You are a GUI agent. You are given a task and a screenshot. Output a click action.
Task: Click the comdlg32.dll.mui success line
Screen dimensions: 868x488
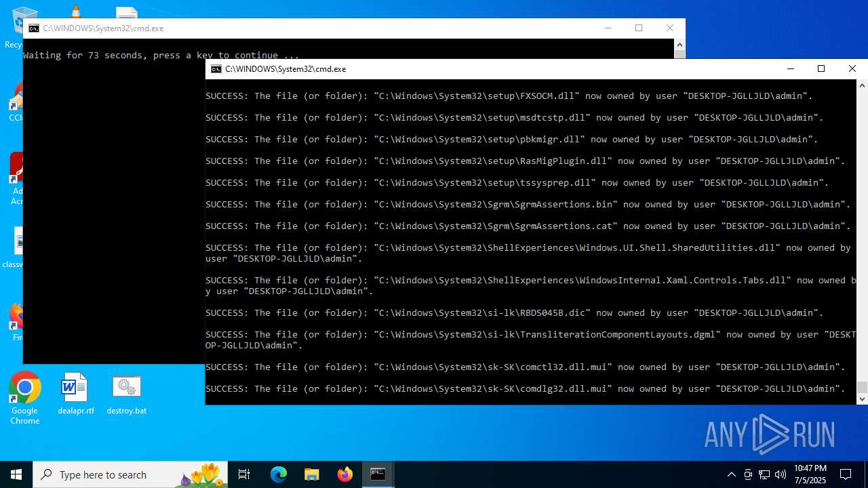(x=526, y=389)
